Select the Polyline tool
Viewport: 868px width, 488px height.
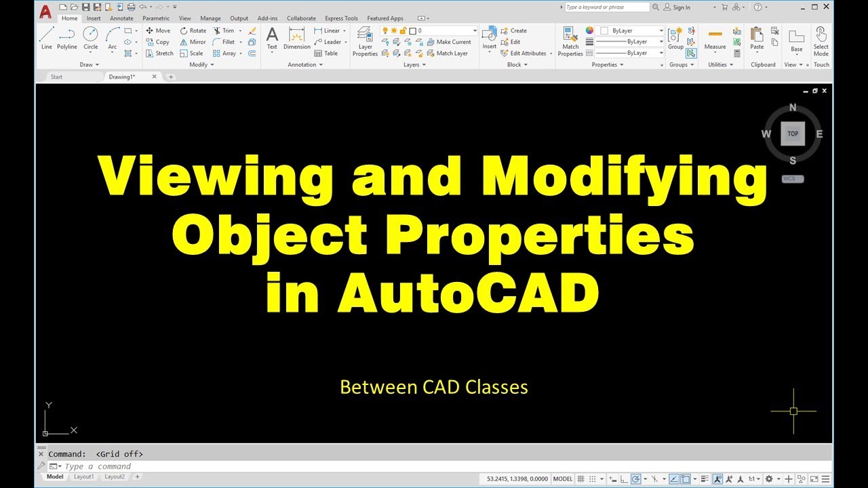tap(66, 38)
